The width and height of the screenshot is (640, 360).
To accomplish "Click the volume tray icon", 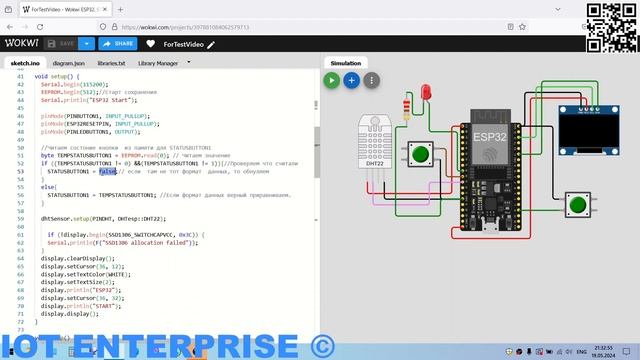I will click(569, 351).
